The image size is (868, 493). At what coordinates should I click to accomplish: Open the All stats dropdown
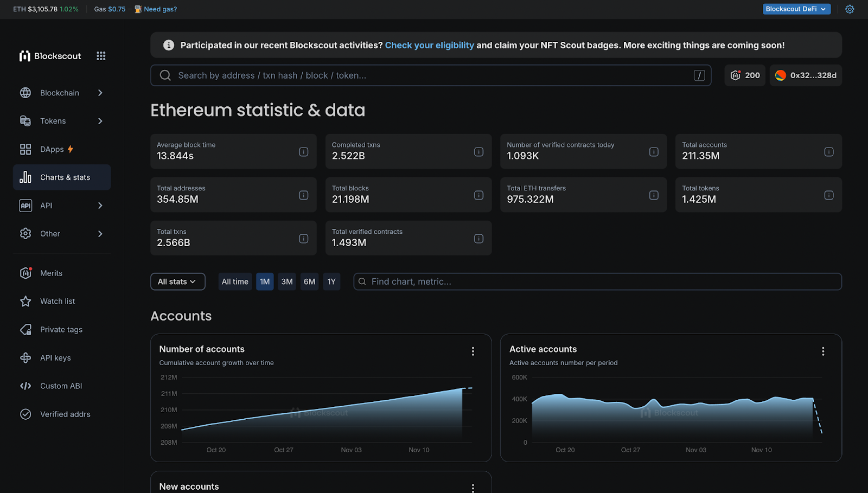point(177,281)
